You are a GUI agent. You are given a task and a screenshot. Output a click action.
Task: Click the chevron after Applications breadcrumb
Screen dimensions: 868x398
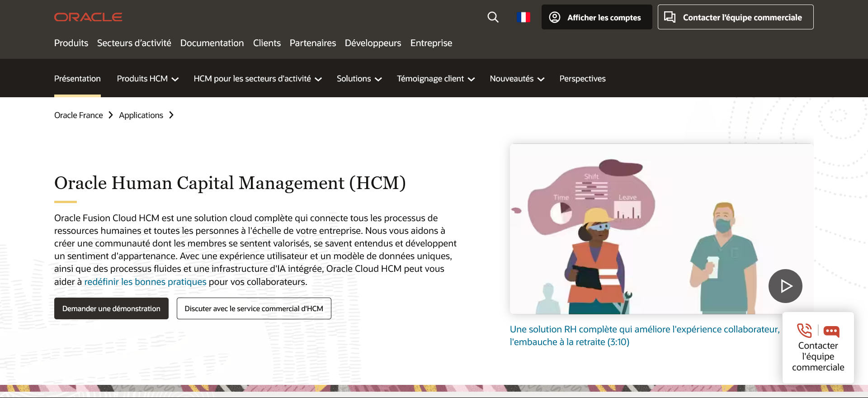[x=171, y=115]
